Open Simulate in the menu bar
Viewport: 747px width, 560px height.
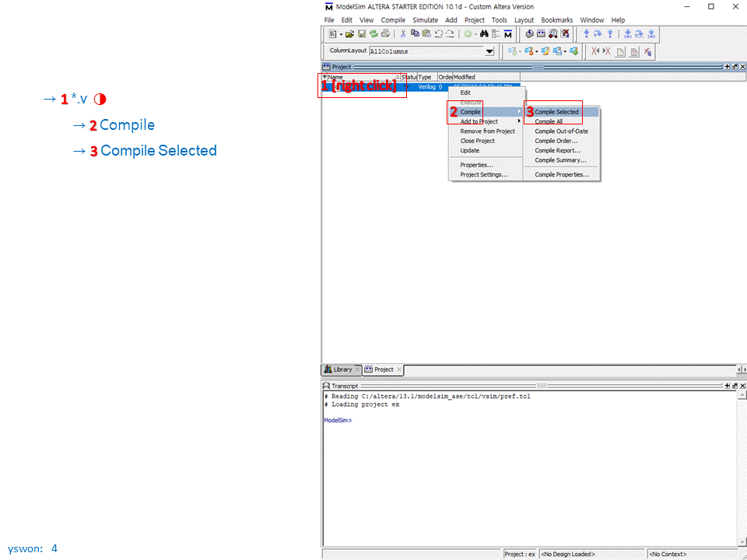click(x=425, y=20)
